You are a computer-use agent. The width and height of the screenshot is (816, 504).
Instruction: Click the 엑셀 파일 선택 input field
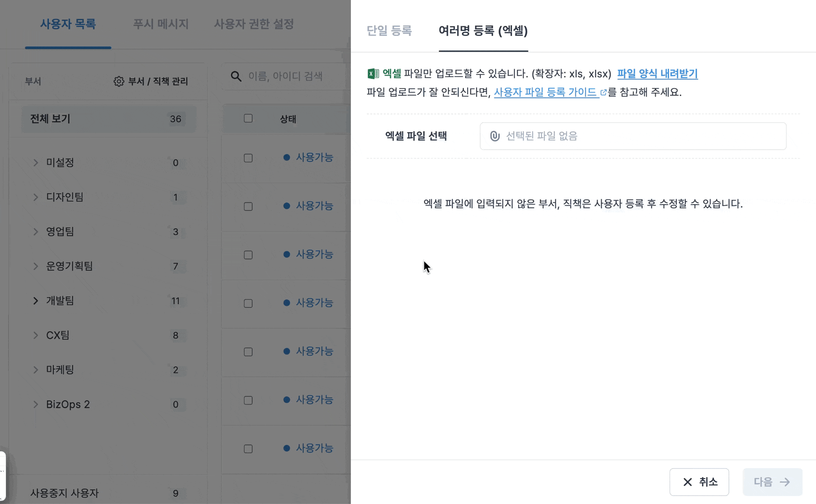point(632,136)
